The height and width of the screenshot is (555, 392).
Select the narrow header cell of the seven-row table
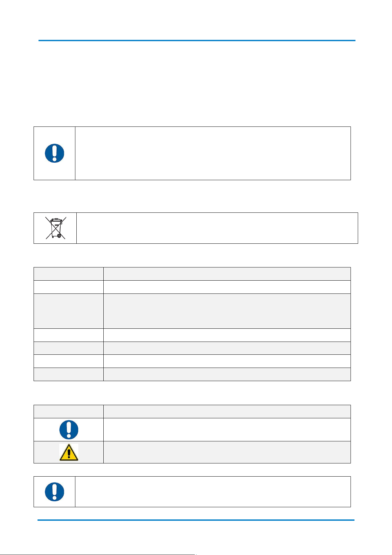(x=68, y=274)
